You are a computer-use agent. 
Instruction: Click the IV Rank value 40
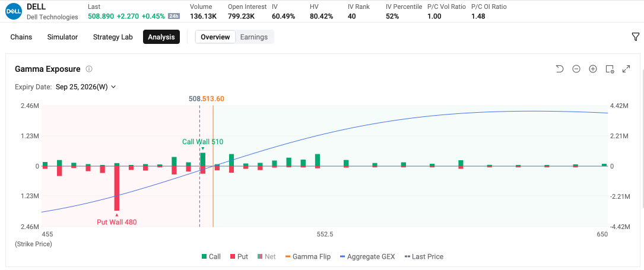[351, 17]
